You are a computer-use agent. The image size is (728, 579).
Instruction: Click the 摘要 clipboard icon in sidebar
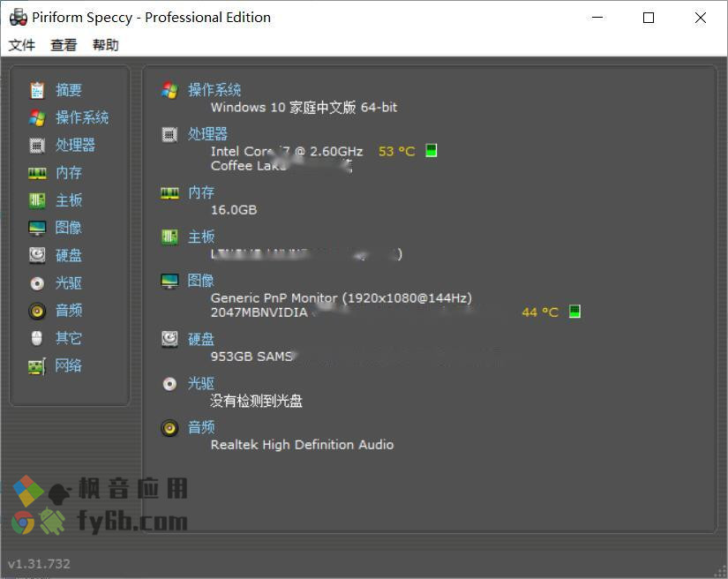[37, 90]
